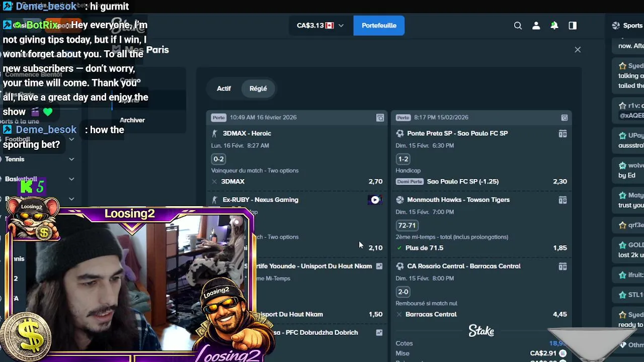Click star badge beside ifruit chat message

(622, 276)
